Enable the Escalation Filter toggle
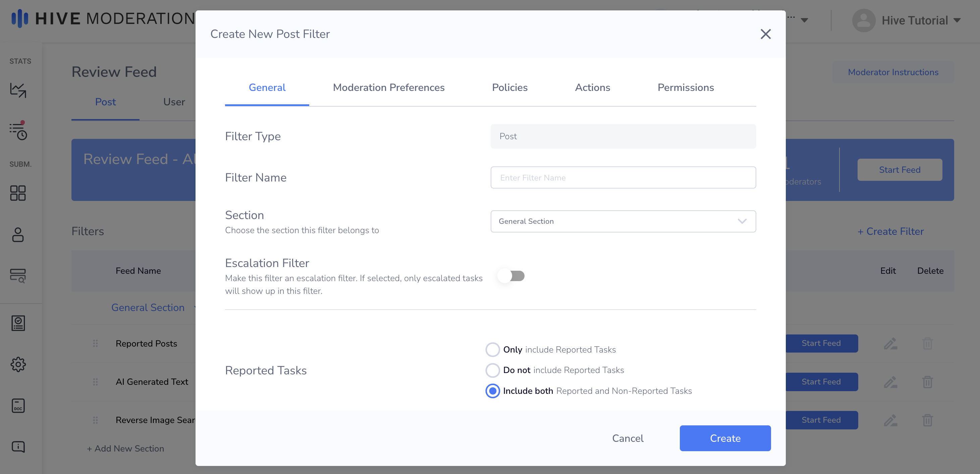The height and width of the screenshot is (474, 980). pos(512,276)
